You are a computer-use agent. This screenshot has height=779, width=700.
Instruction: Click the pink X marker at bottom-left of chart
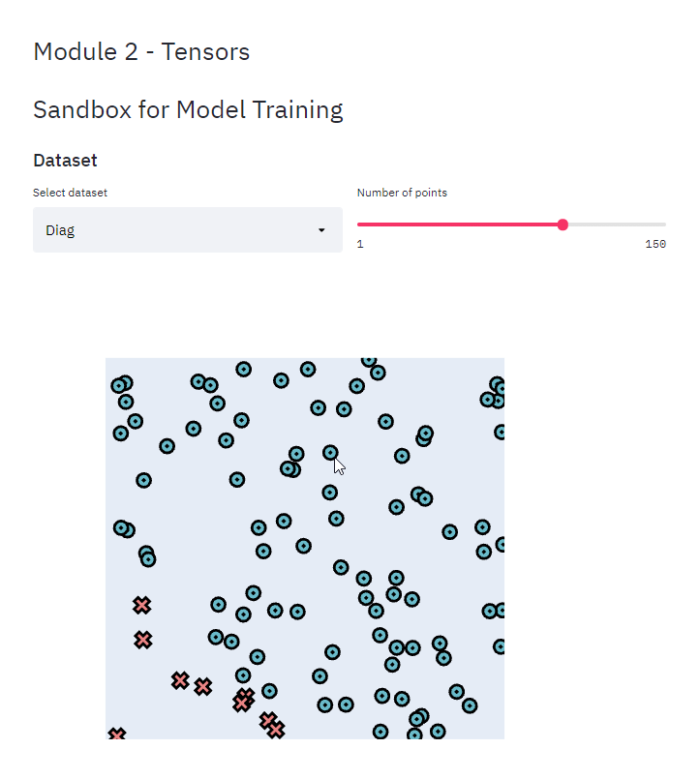pos(115,734)
